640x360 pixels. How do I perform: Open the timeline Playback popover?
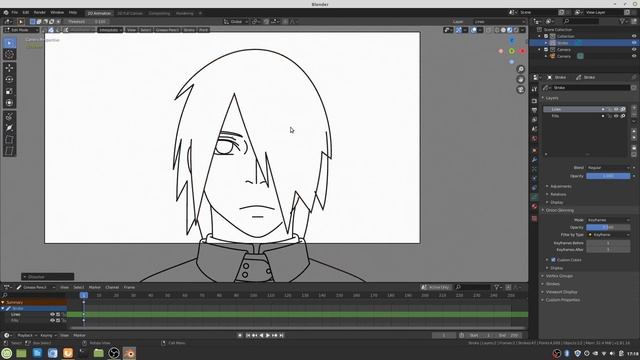pos(27,336)
